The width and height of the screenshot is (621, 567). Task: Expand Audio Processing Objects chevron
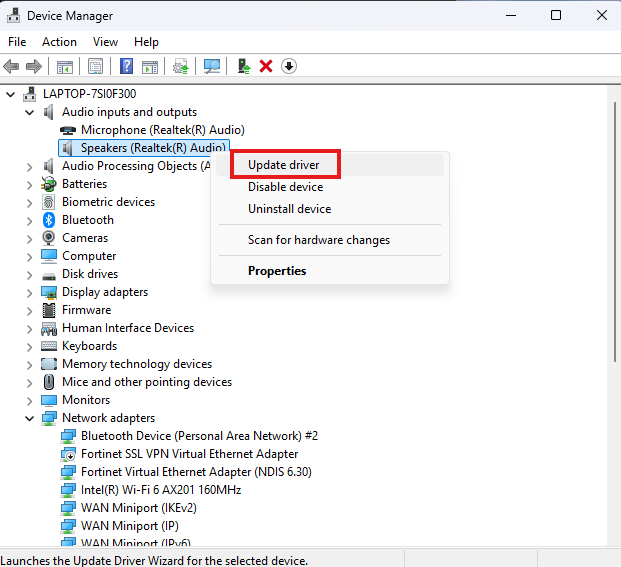[x=29, y=167]
